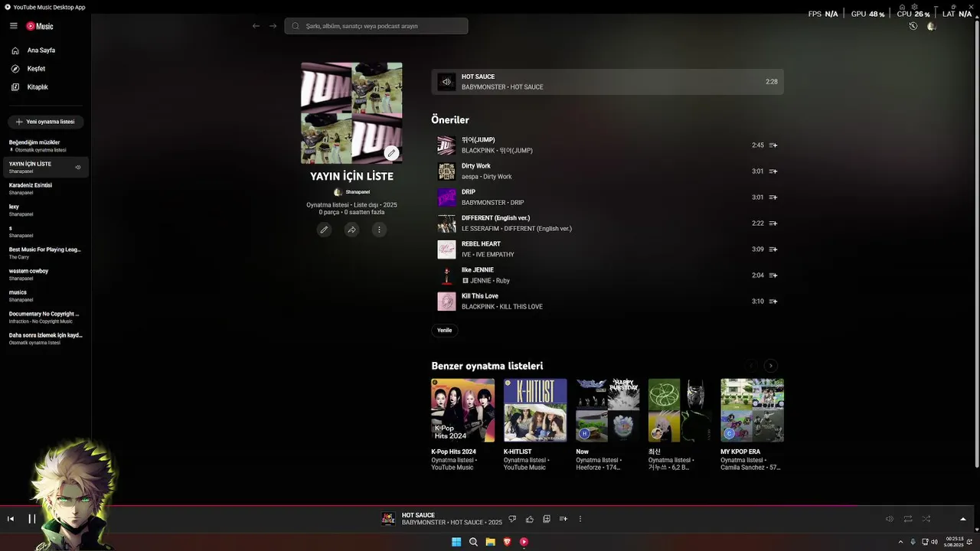Add 뛰어(JUMP) to the playlist
980x551 pixels.
[773, 145]
